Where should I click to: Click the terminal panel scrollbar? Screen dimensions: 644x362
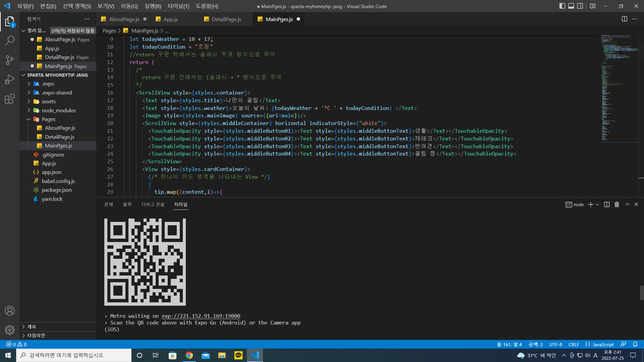[642, 293]
